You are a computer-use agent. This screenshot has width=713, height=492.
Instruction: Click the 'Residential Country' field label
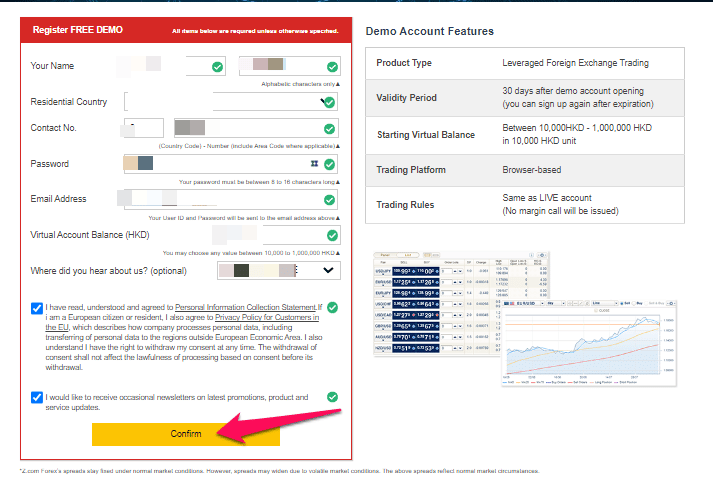[69, 102]
